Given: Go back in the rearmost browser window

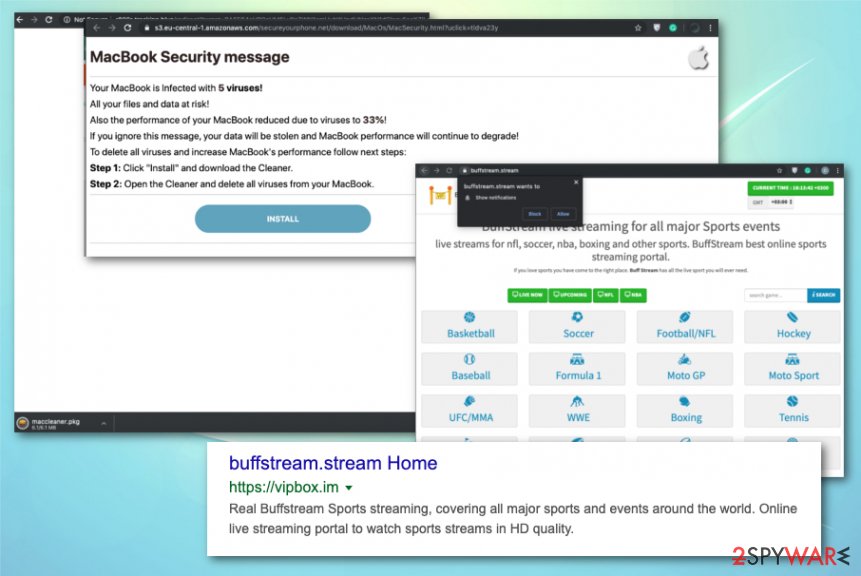Looking at the screenshot, I should [20, 20].
